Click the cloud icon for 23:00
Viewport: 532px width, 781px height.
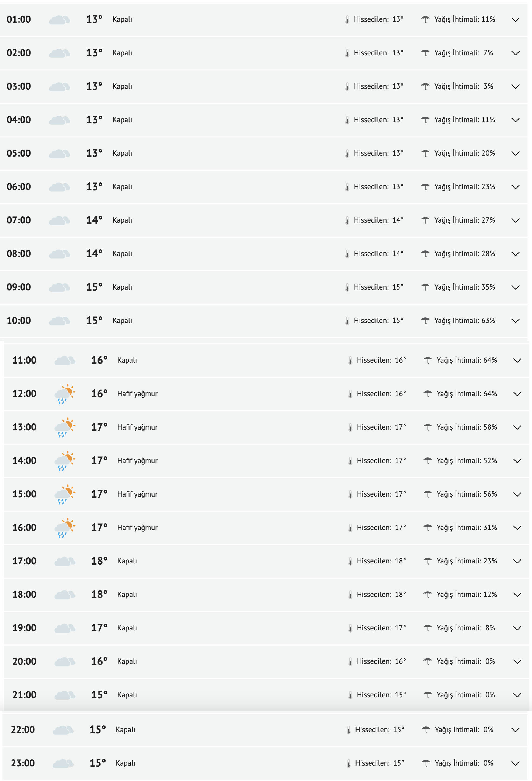63,763
